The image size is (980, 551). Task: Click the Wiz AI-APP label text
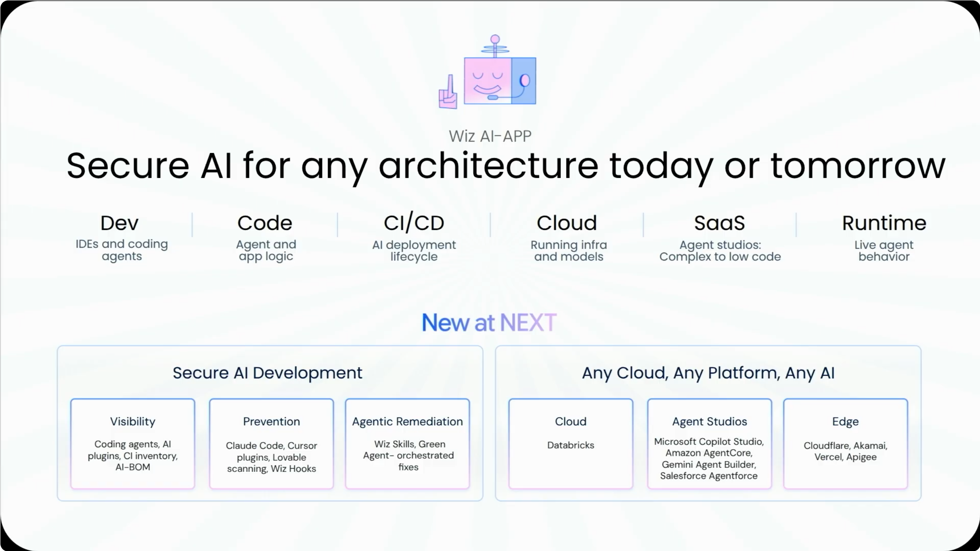(490, 136)
